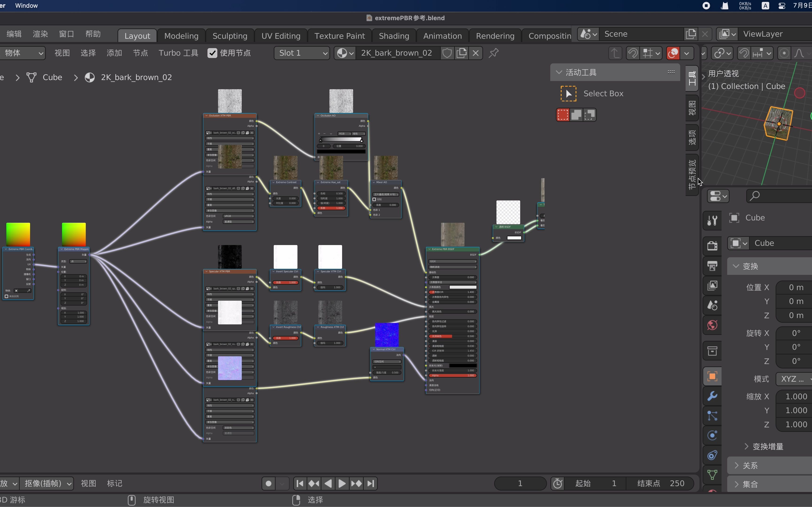Click the Select Box tool button
The image size is (812, 507).
tap(568, 94)
